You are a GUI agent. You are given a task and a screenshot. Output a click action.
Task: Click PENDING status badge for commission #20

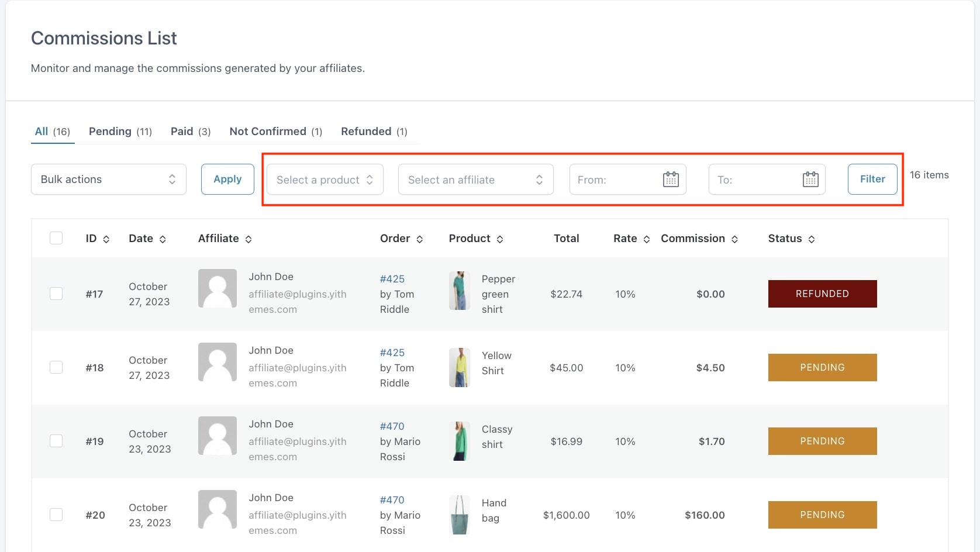823,515
